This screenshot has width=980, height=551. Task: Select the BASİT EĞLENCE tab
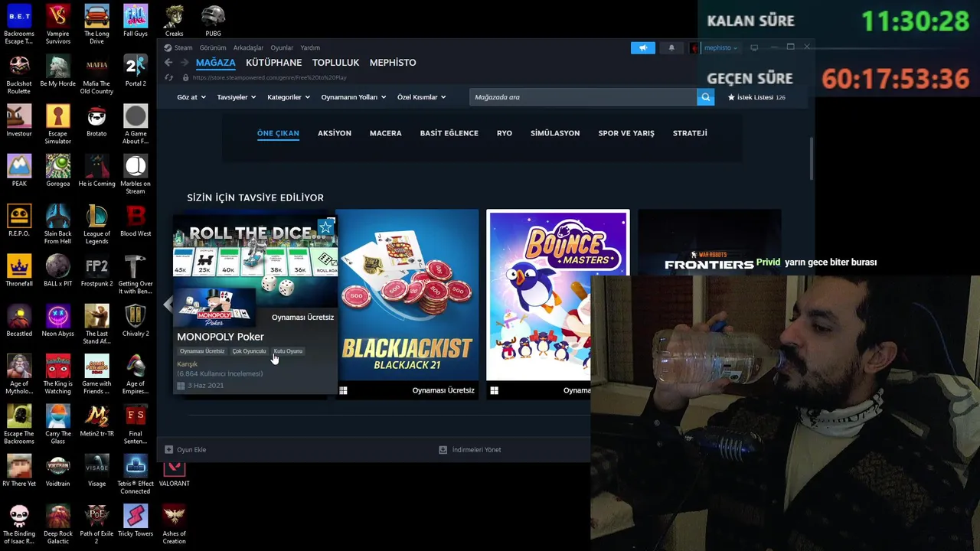point(449,133)
